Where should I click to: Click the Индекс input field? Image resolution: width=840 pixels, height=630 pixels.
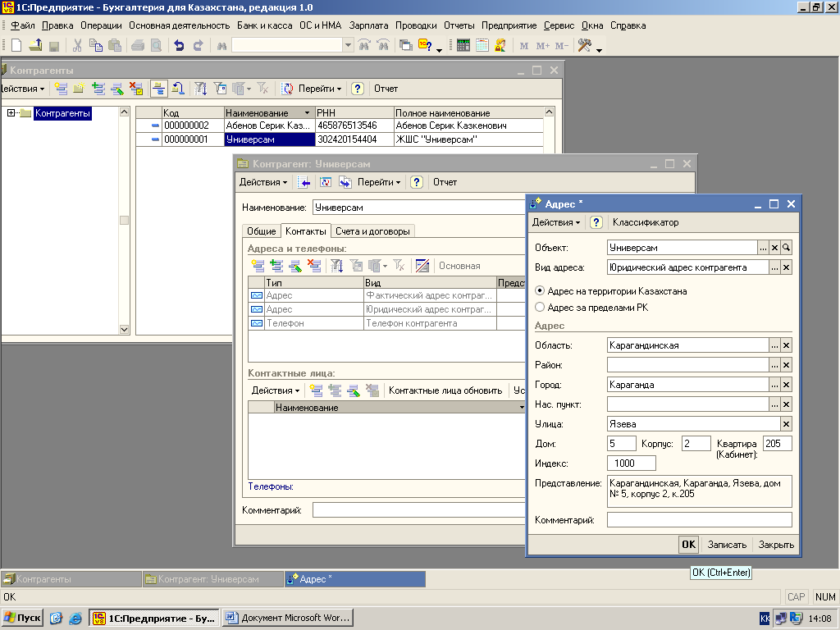[x=632, y=463]
